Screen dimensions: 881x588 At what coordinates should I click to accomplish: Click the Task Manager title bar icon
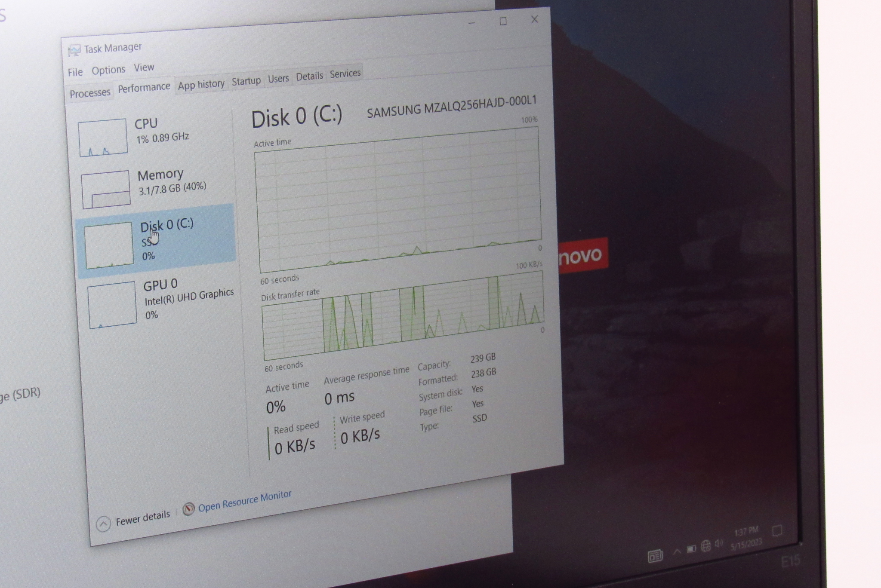coord(74,51)
